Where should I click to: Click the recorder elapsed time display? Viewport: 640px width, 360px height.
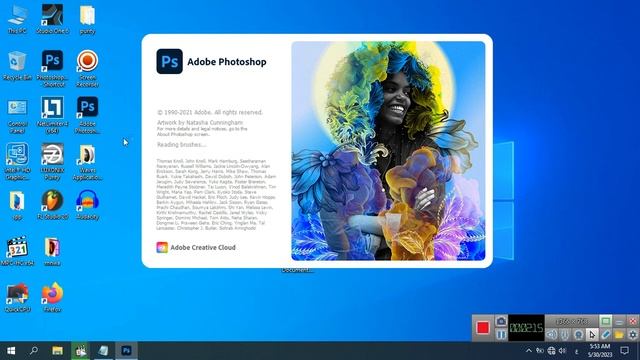pos(527,327)
